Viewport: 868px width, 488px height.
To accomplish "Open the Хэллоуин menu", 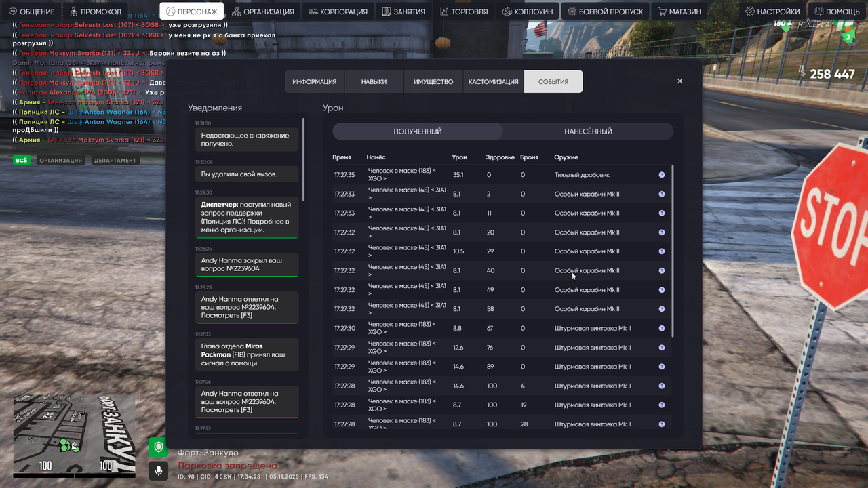I will tap(528, 12).
